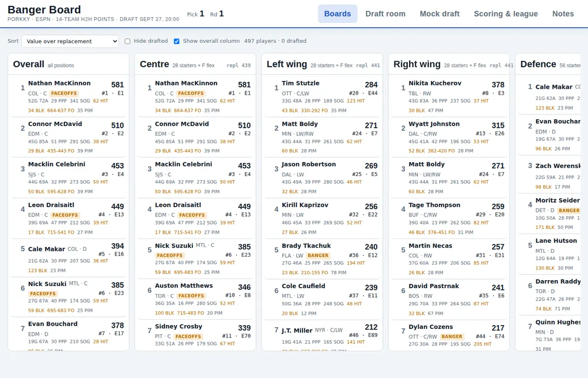
Task: Click FACEOFFS tag on Overall Nathan MacKinnon
Action: coord(64,94)
